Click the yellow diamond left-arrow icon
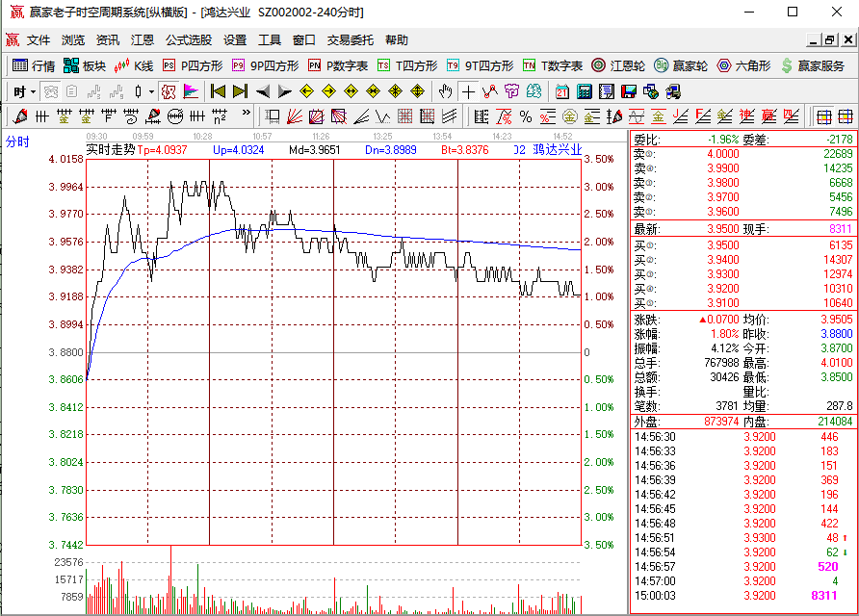Viewport: 859px width, 616px height. pos(307,91)
